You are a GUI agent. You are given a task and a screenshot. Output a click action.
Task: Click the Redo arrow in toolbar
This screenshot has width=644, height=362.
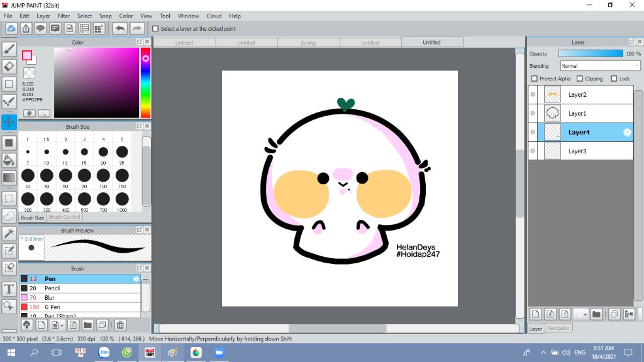coord(137,28)
